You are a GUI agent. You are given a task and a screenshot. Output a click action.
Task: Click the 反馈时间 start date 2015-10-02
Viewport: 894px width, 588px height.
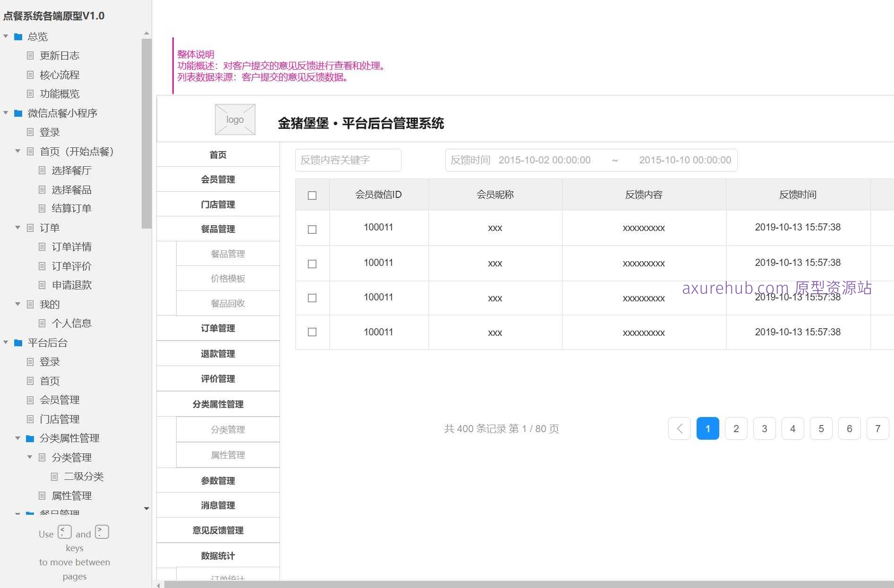pyautogui.click(x=545, y=160)
